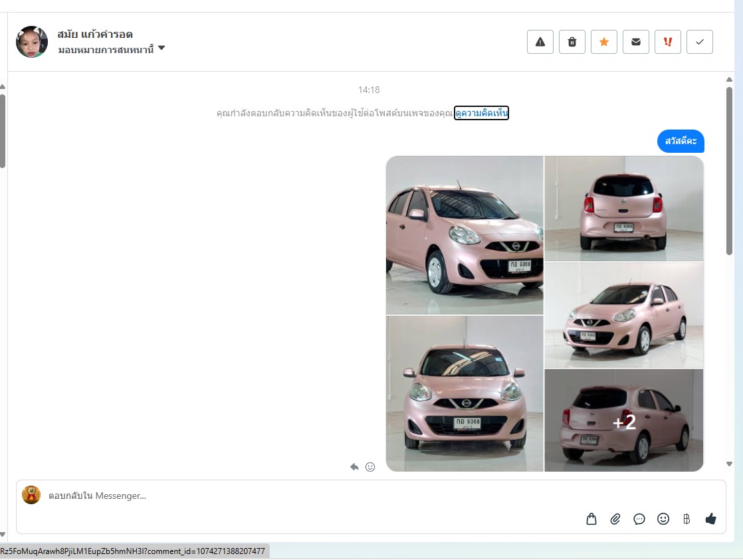Click contact name สมัย แก้วคำรอด
This screenshot has width=743, height=560.
(x=95, y=35)
